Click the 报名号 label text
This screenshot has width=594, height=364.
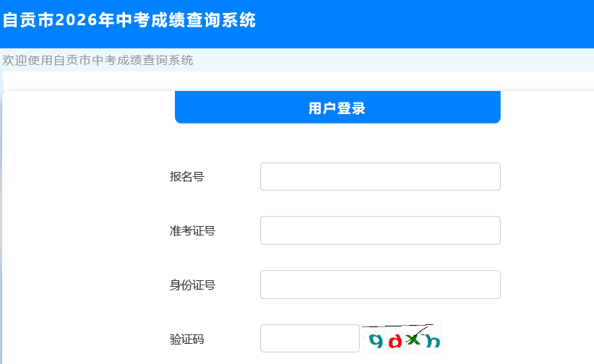(x=186, y=176)
